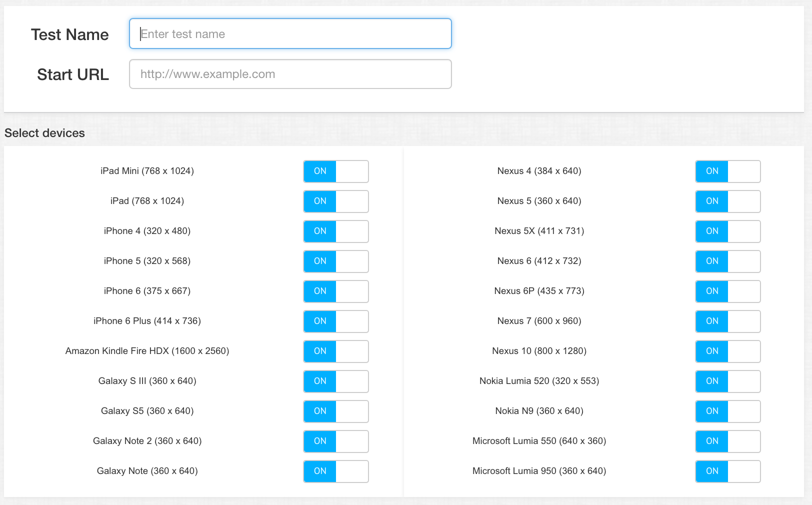Click the 'iPhone 6 Plus (414 x 736)' label
812x505 pixels.
(x=147, y=321)
